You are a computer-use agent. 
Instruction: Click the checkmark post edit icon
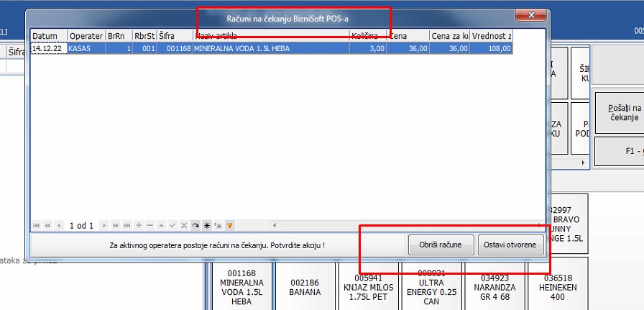[172, 225]
